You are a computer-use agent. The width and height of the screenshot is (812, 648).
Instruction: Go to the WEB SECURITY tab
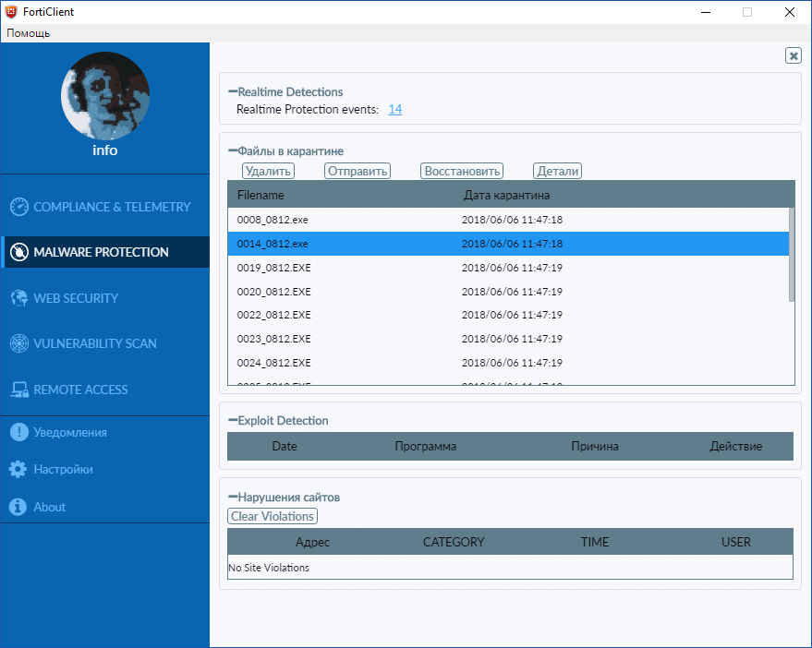pos(105,298)
